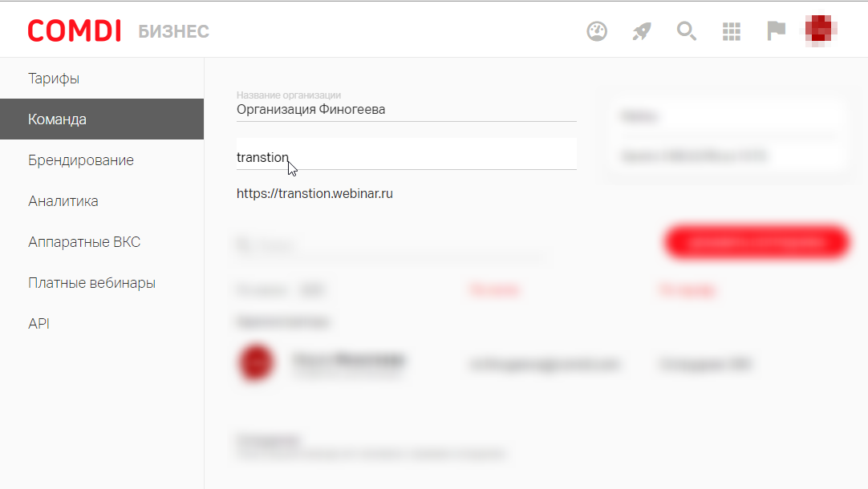Open the dashboard gauge icon
868x489 pixels.
597,31
